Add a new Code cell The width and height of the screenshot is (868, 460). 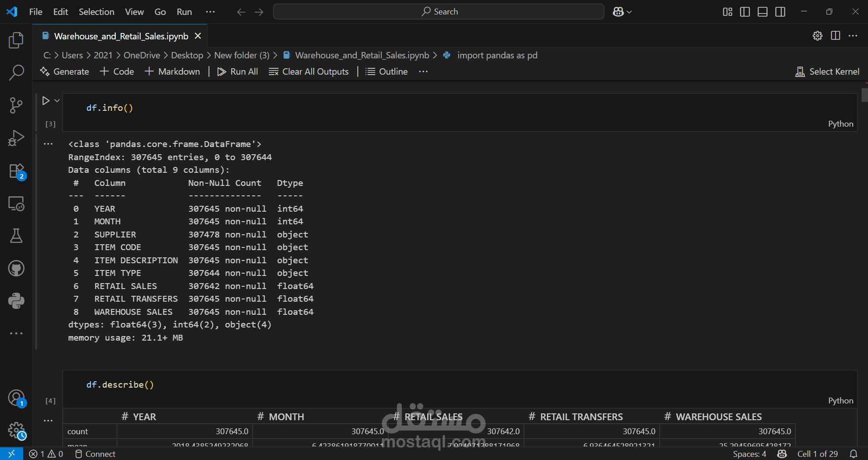pyautogui.click(x=117, y=71)
